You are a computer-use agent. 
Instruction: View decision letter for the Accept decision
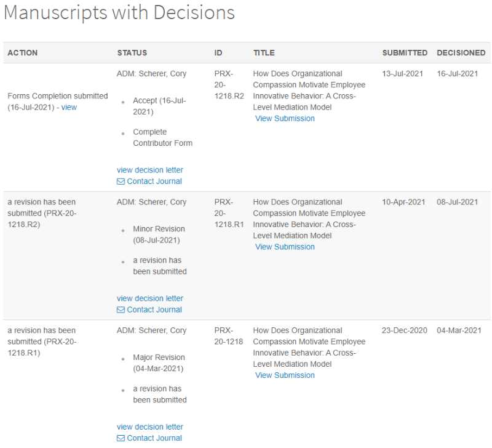click(150, 170)
